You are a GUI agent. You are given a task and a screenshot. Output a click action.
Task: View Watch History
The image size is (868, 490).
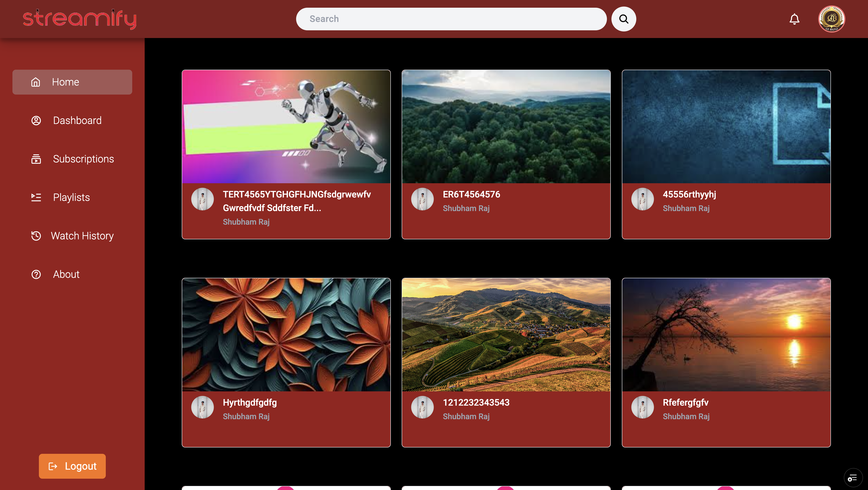click(72, 236)
